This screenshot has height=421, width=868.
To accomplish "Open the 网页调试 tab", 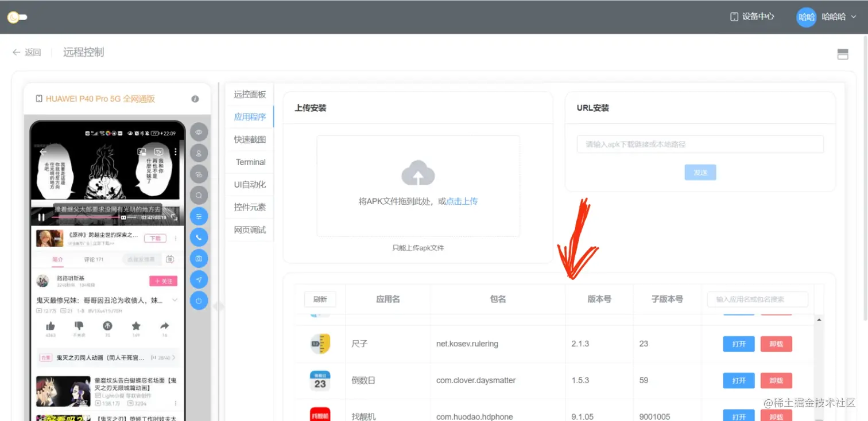I will click(249, 229).
